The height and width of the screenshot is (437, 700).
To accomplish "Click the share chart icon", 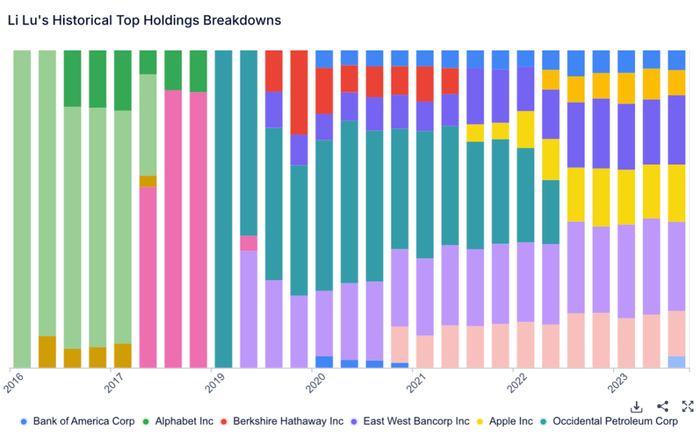I will click(663, 406).
